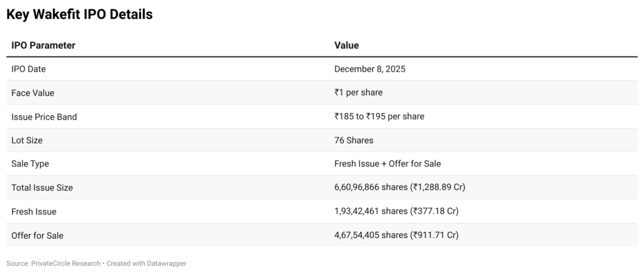644x274 pixels.
Task: Select the "₹1 per share" value cell
Action: tap(358, 92)
